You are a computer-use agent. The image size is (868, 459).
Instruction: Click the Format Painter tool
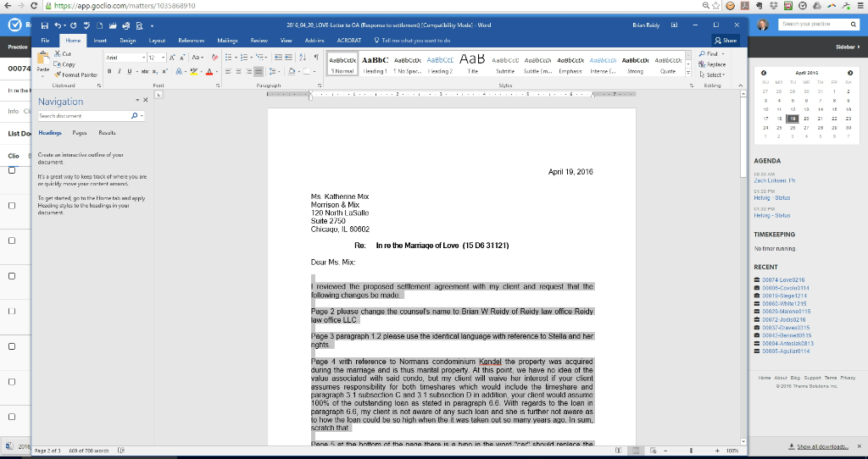73,75
